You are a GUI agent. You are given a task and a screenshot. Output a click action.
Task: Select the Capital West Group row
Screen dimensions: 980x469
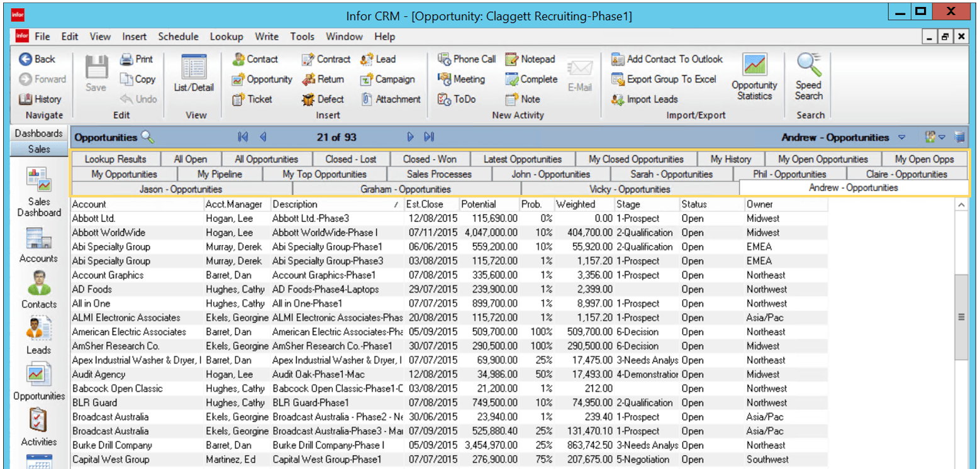coord(449,460)
